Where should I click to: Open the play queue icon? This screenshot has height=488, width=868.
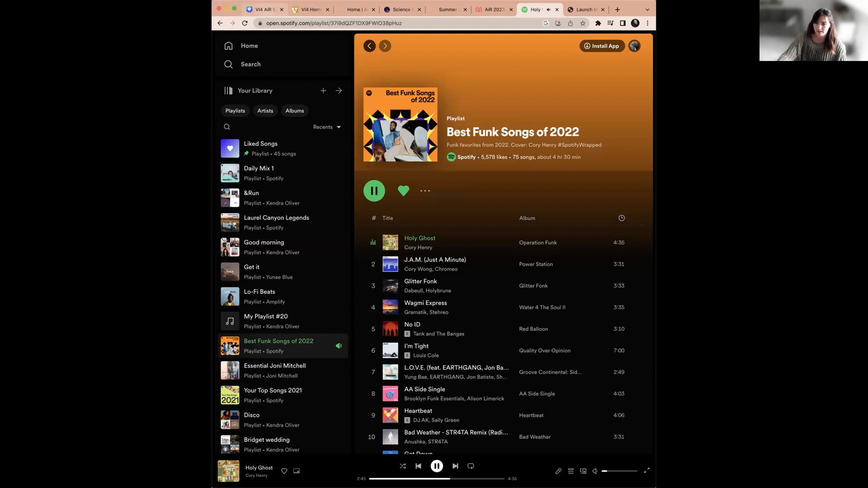tap(571, 471)
